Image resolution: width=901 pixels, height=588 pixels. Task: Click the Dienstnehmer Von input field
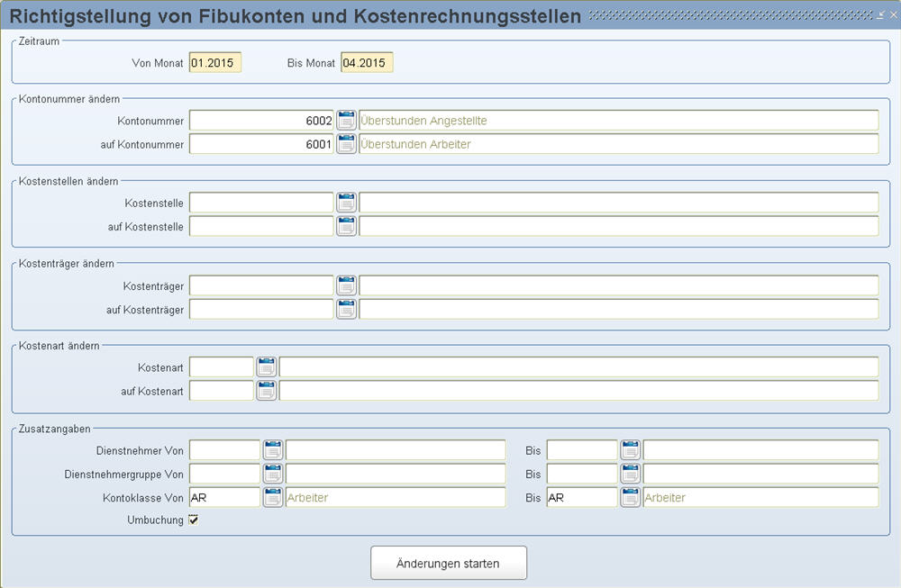224,450
